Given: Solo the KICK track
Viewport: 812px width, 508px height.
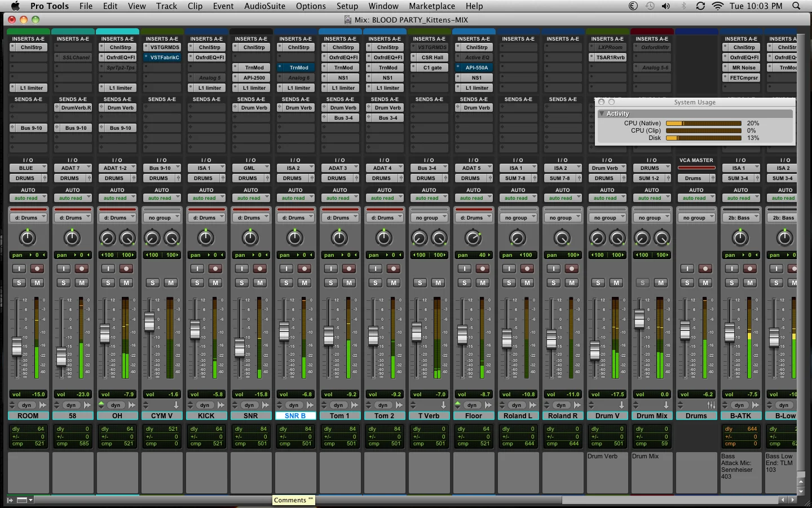Looking at the screenshot, I should [197, 283].
